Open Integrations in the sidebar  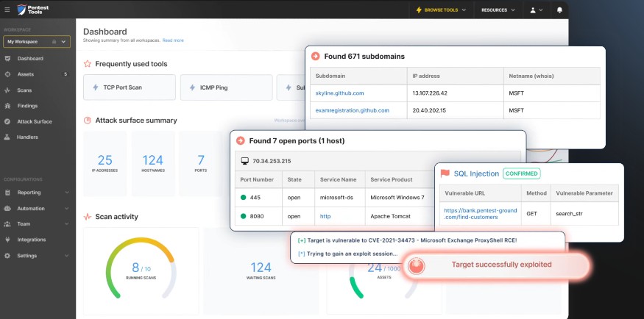pos(31,240)
